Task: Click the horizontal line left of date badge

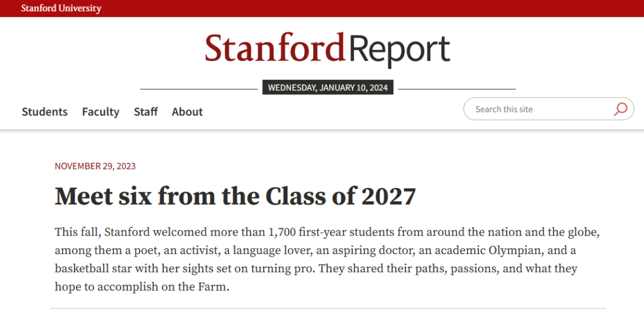Action: point(199,89)
